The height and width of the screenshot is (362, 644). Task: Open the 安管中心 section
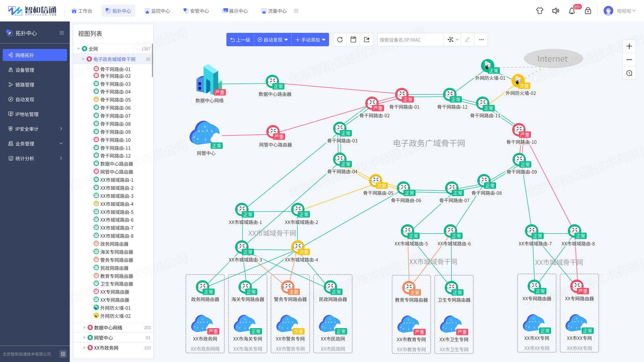[x=196, y=10]
